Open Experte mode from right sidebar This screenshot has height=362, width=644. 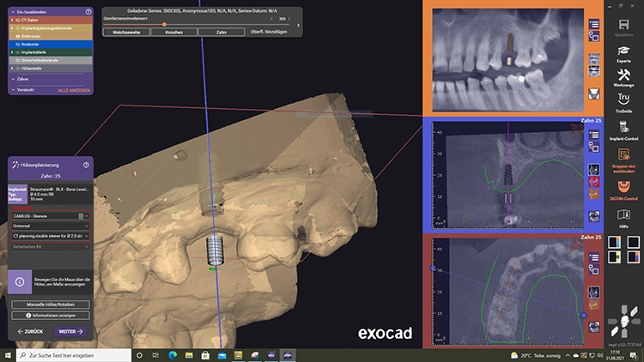point(623,51)
